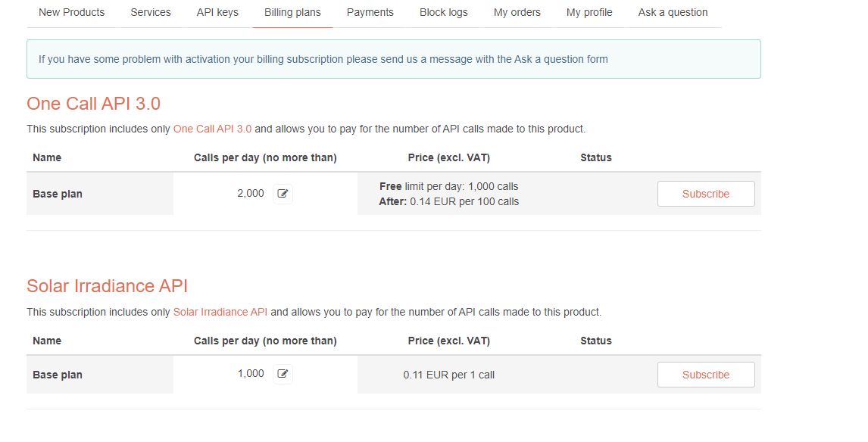
Task: Click the One Call API 3.0 heading
Action: click(94, 104)
